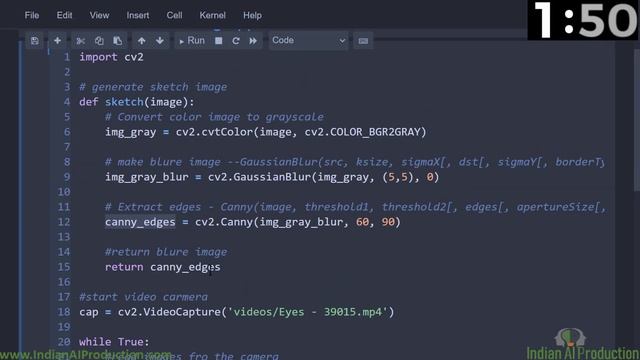Cut selected cells with scissors icon
The width and height of the screenshot is (640, 360).
pos(80,40)
